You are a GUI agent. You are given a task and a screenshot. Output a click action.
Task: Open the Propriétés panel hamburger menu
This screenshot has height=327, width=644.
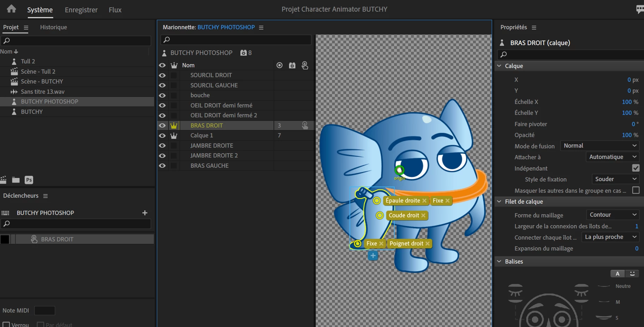tap(534, 27)
